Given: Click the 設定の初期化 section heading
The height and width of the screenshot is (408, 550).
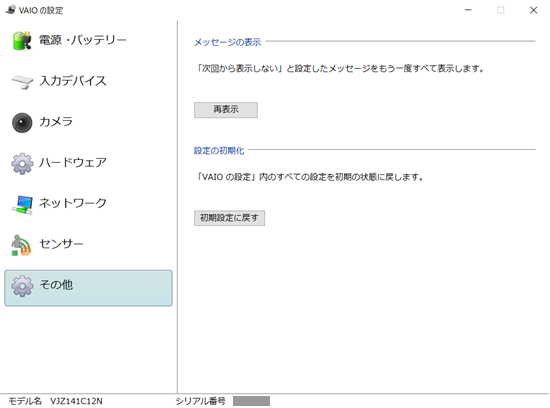Looking at the screenshot, I should [219, 151].
